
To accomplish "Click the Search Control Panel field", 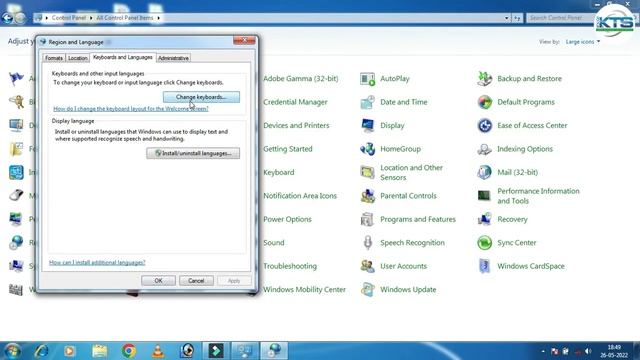I will (561, 18).
